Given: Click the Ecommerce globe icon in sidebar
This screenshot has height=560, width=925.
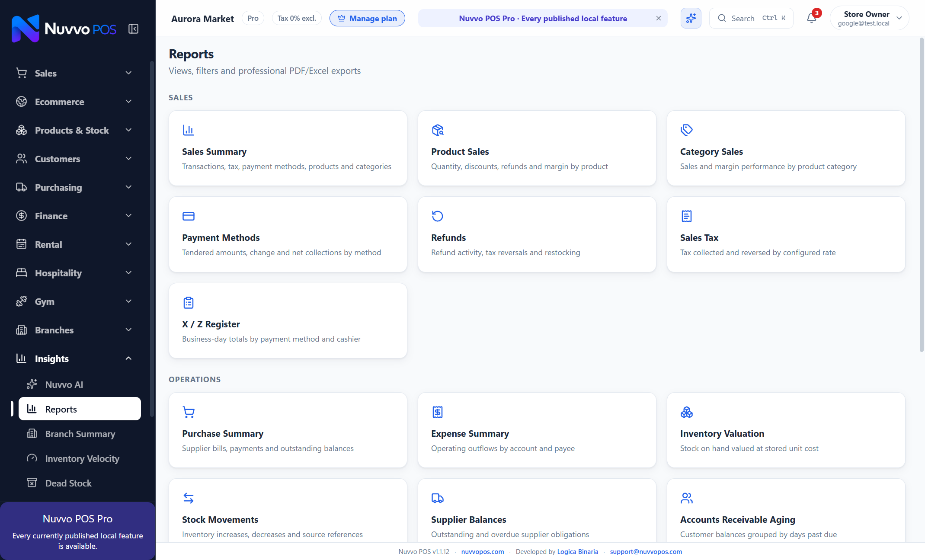Looking at the screenshot, I should [21, 102].
